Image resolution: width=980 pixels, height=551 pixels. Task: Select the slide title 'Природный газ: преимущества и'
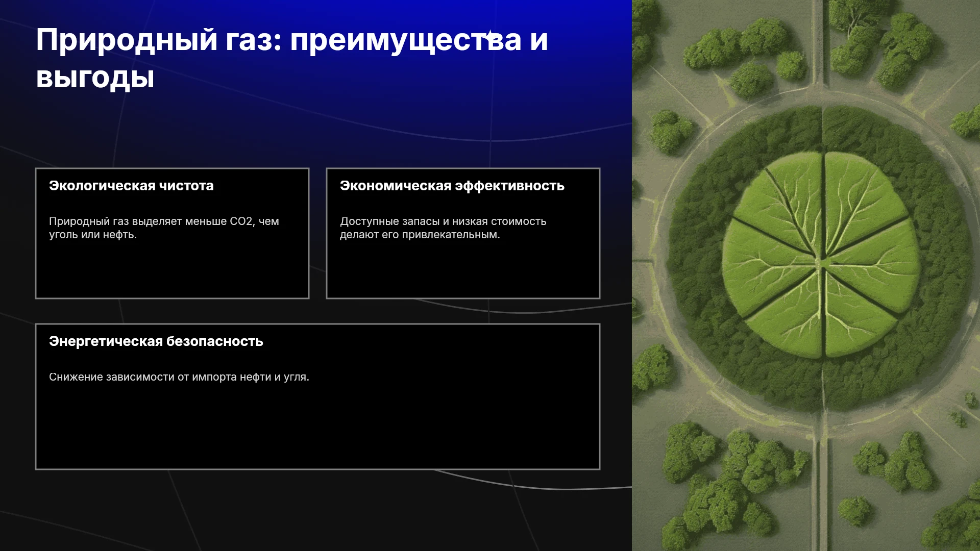pos(292,40)
